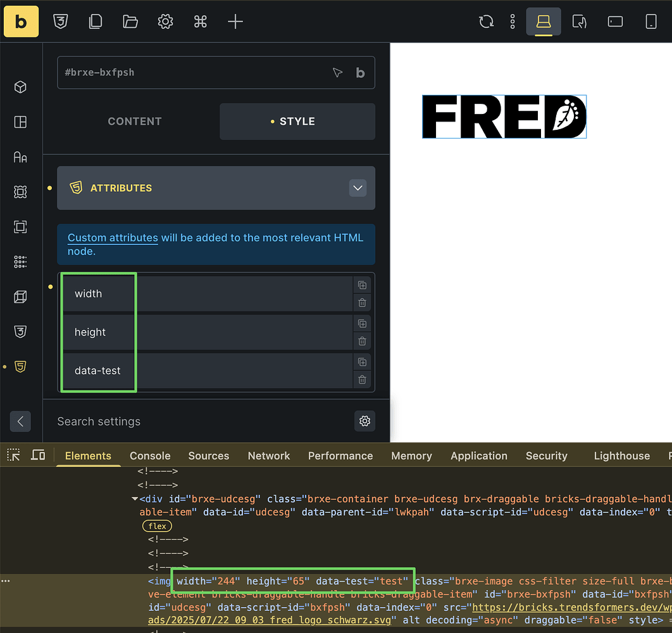The height and width of the screenshot is (633, 672).
Task: Open the Add Elements panel via plus icon
Action: click(x=235, y=21)
